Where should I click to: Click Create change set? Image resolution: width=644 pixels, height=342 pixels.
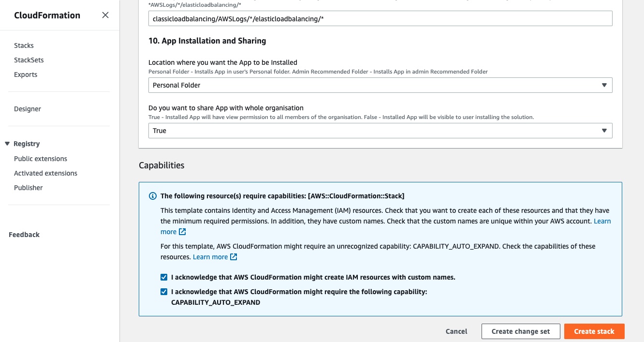coord(521,331)
